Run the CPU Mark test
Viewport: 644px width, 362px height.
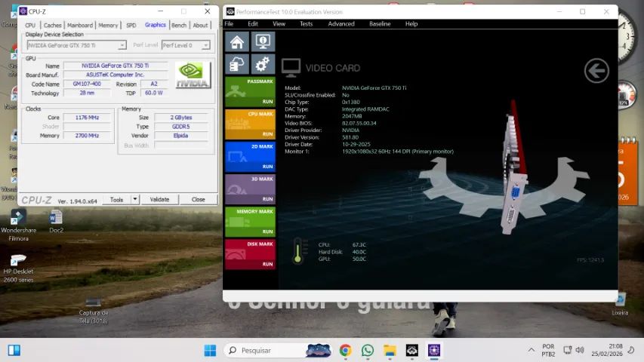[250, 124]
